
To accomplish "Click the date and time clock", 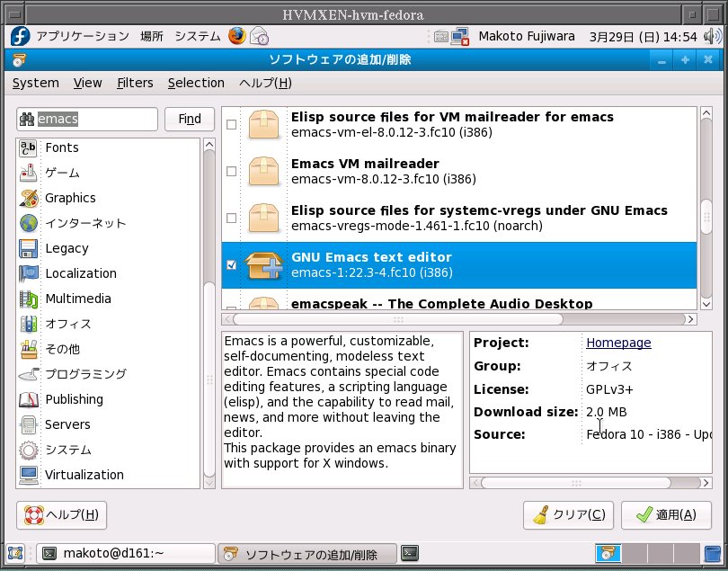I will [643, 37].
